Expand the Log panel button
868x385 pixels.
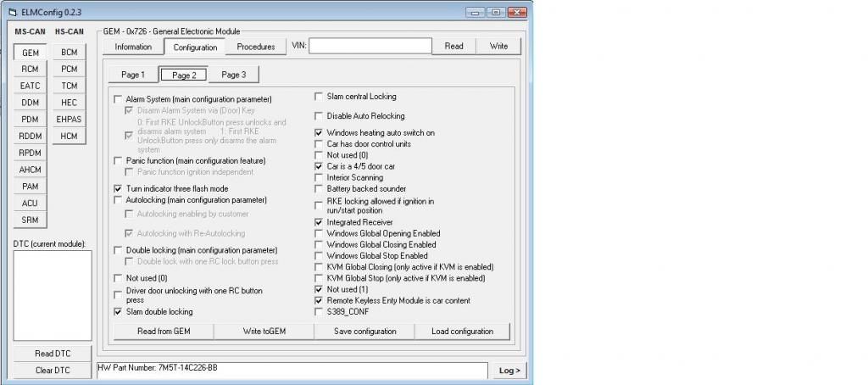pos(509,371)
